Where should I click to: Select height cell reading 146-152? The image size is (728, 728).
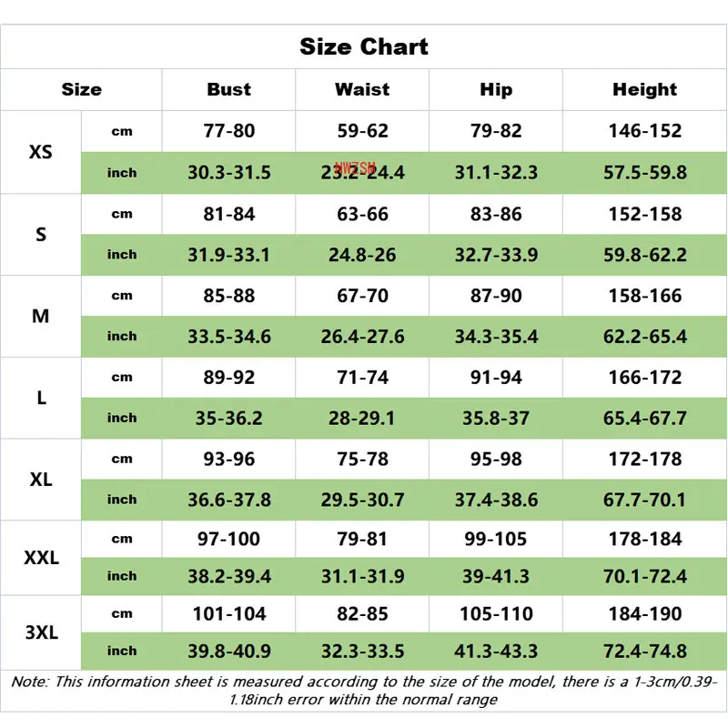pos(644,131)
